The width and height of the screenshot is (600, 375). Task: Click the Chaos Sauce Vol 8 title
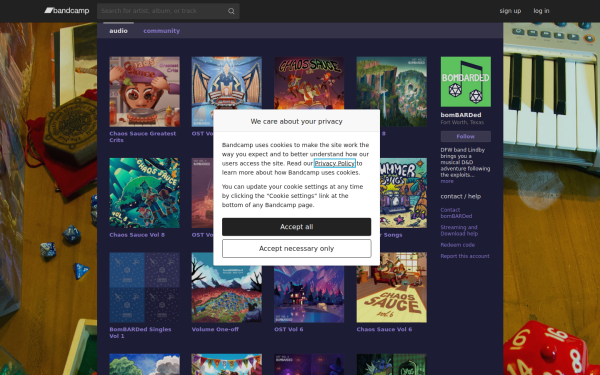(137, 235)
